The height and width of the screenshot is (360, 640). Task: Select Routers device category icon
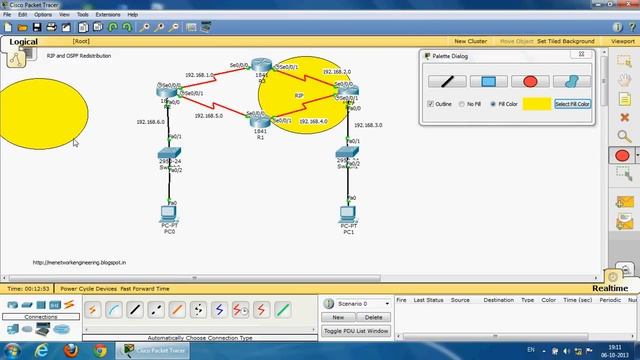tap(13, 305)
